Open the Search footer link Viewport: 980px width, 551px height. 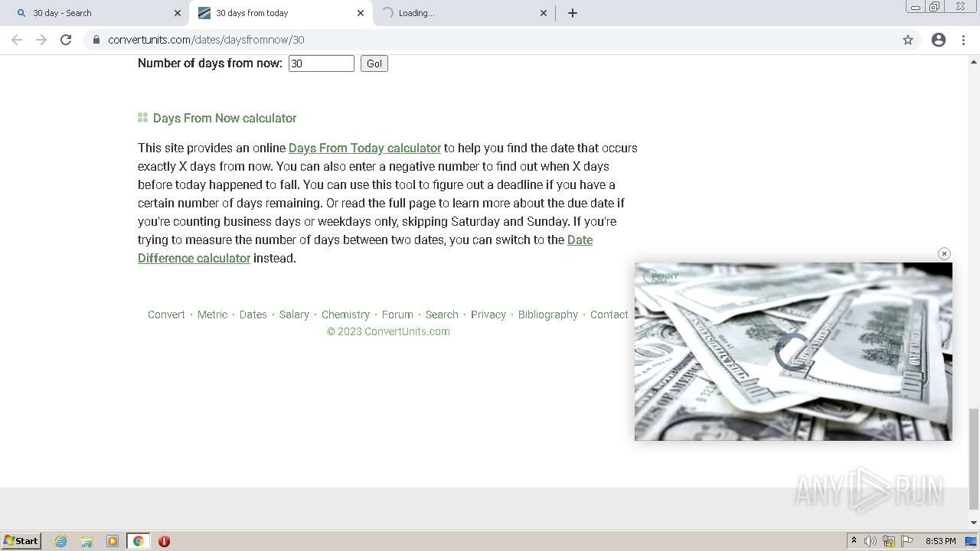pyautogui.click(x=442, y=315)
